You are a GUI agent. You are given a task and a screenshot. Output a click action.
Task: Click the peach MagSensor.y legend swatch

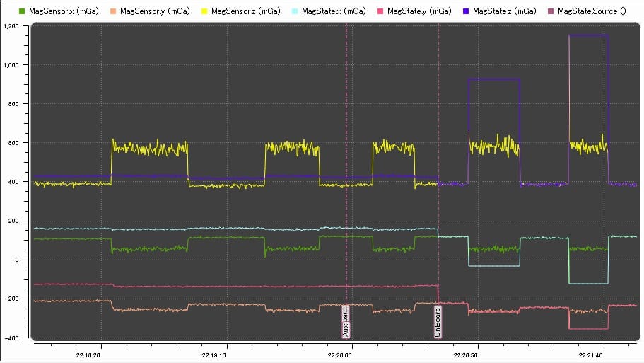pyautogui.click(x=112, y=11)
